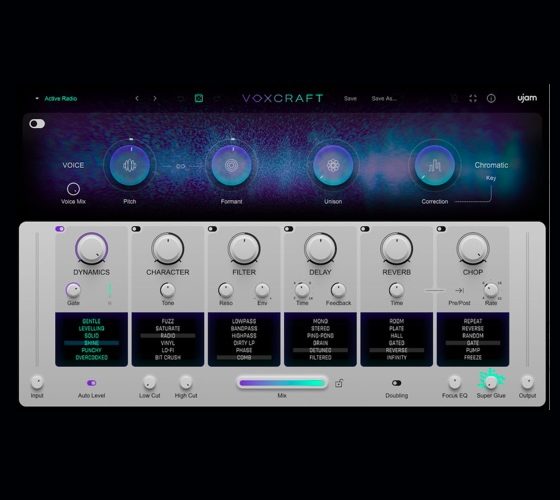Open the Chromatic scale dropdown
560x500 pixels.
click(491, 165)
